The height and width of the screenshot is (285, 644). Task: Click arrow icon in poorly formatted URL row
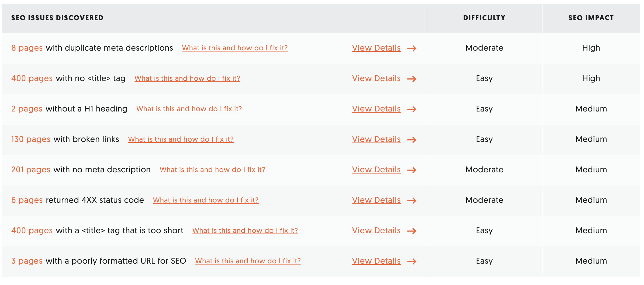point(412,261)
